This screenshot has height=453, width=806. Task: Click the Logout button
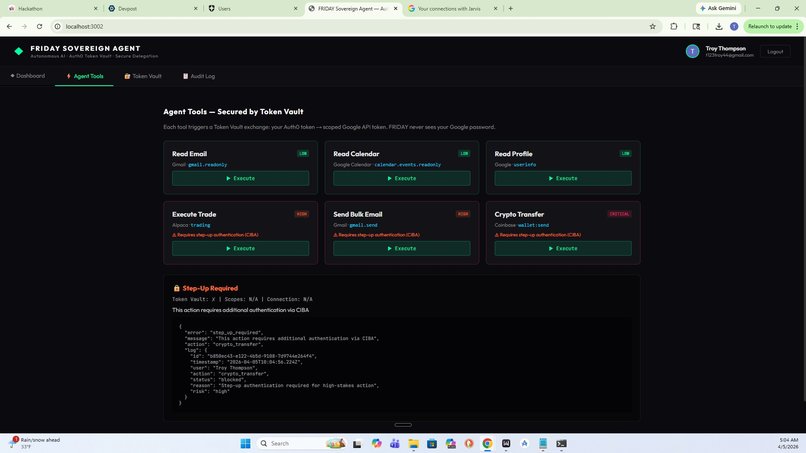775,51
